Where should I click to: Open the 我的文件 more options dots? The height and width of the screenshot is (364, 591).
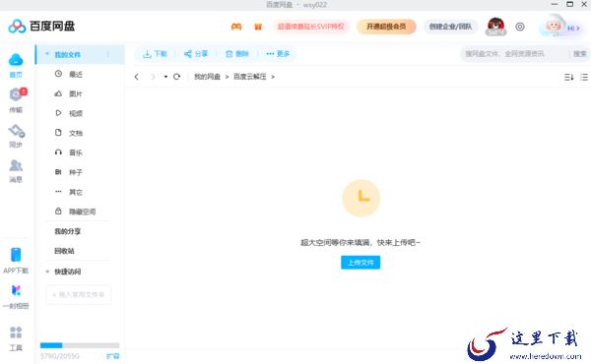coord(108,54)
